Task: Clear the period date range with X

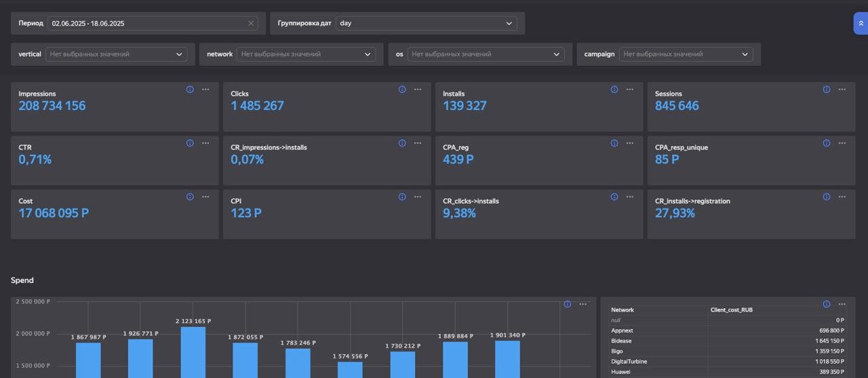Action: [251, 23]
